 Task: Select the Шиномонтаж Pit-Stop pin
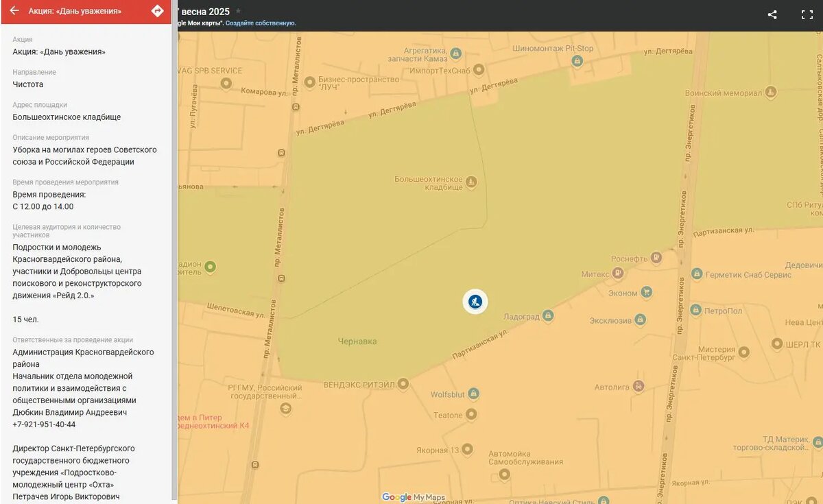pyautogui.click(x=577, y=61)
